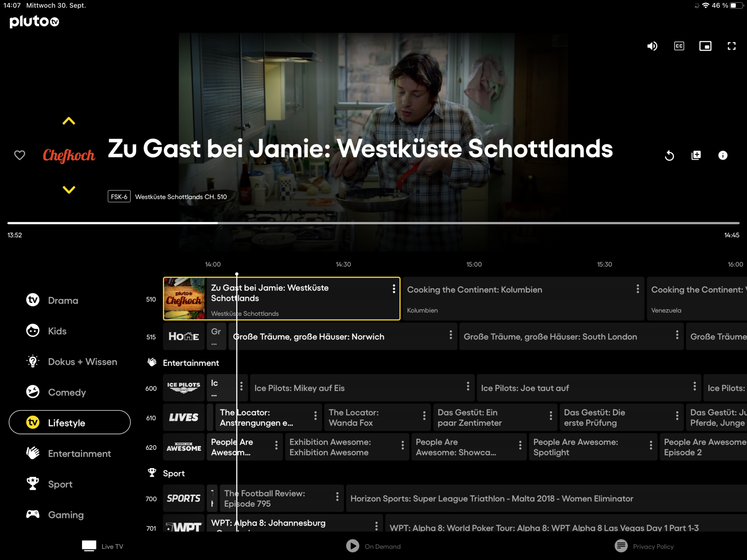Mute the volume speaker icon
This screenshot has width=747, height=560.
click(652, 46)
